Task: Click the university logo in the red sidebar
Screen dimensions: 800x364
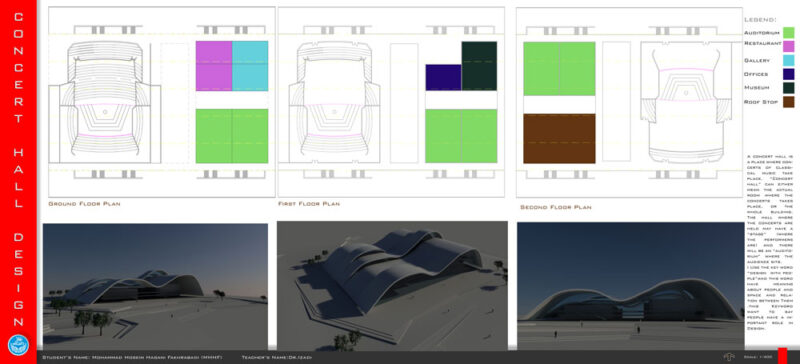Action: 18,345
